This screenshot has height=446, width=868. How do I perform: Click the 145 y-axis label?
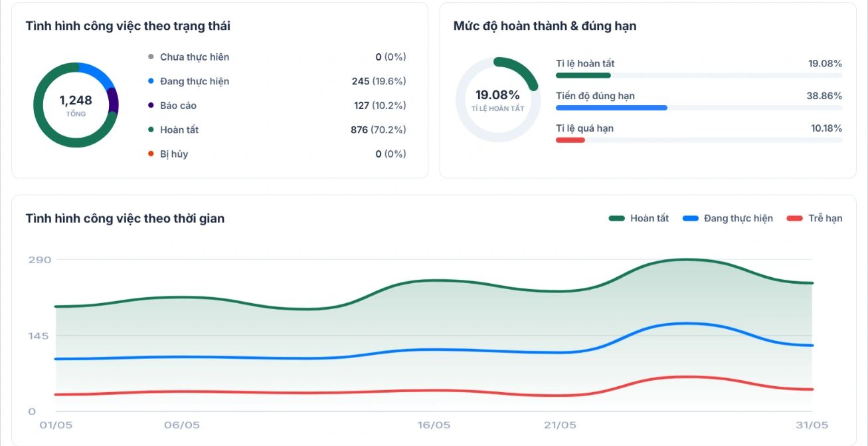tap(39, 336)
